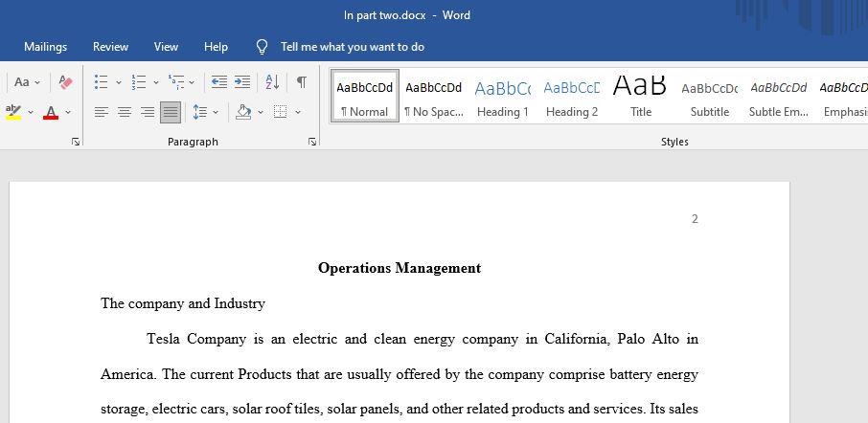Open text highlight color dropdown
This screenshot has height=423, width=868.
coord(31,112)
